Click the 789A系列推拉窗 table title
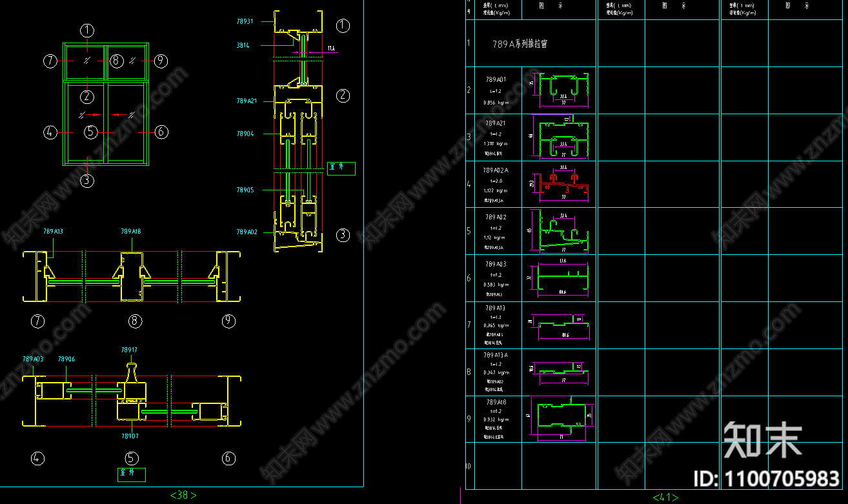 click(520, 44)
